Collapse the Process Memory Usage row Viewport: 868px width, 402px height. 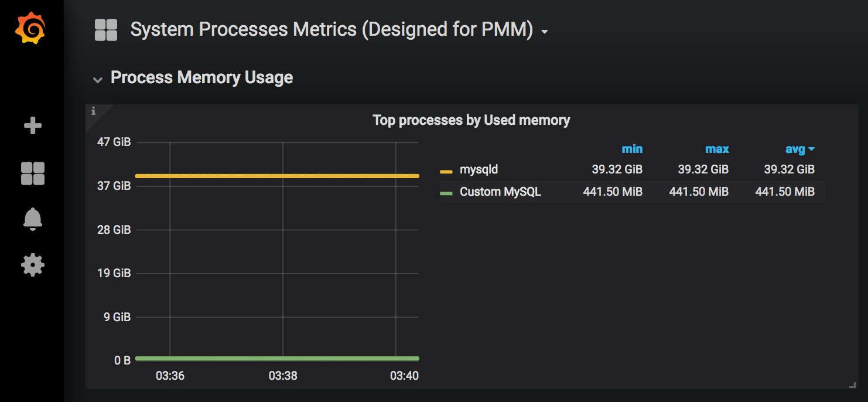(x=98, y=79)
